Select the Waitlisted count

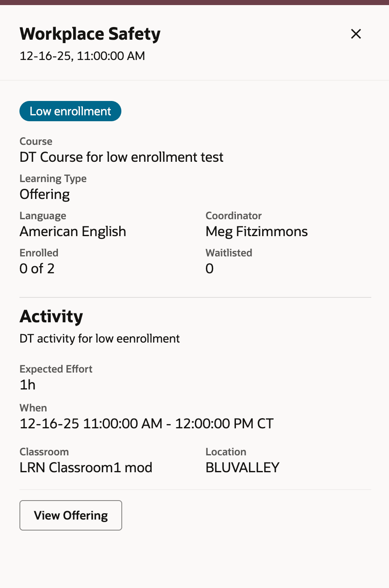pyautogui.click(x=209, y=268)
